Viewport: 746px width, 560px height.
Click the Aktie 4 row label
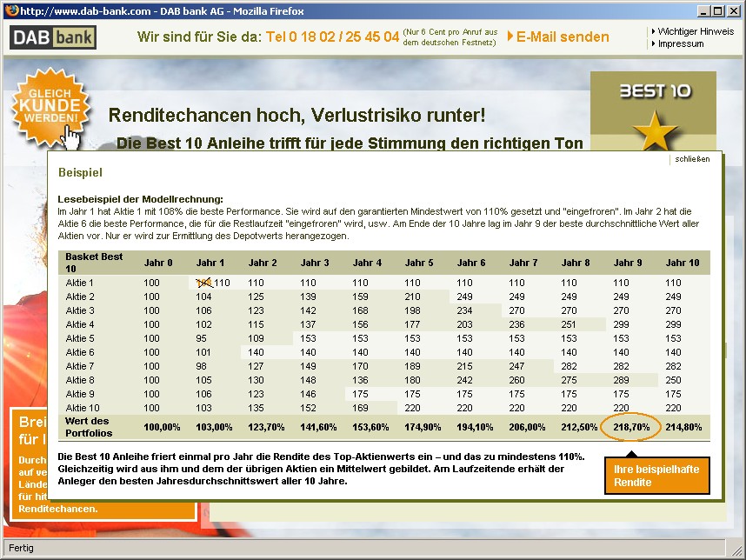coord(80,324)
